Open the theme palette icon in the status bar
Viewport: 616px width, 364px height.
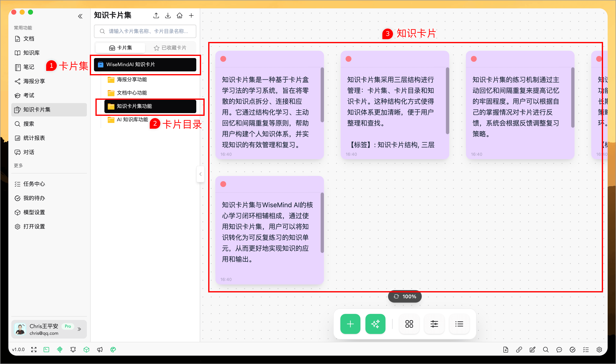pyautogui.click(x=113, y=350)
